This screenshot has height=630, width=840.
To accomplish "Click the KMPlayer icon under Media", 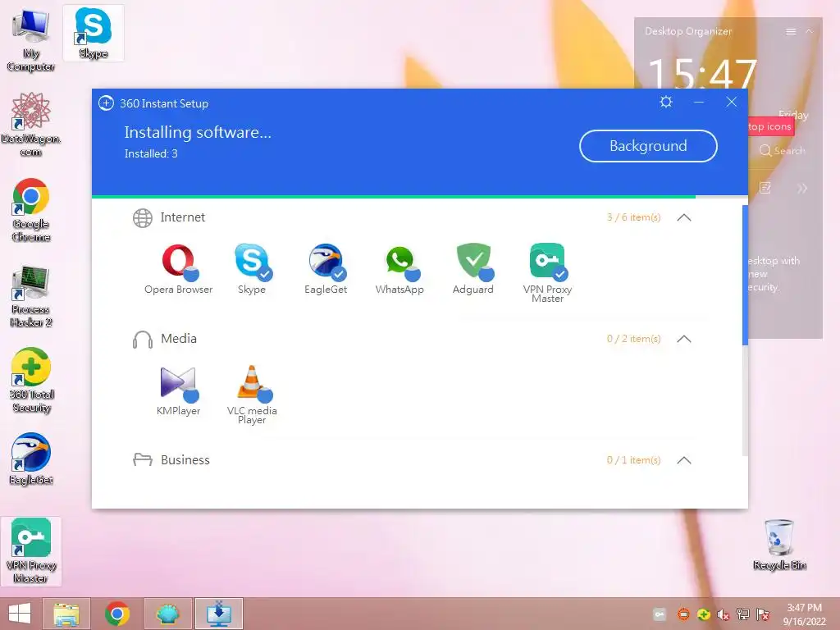I will coord(179,384).
